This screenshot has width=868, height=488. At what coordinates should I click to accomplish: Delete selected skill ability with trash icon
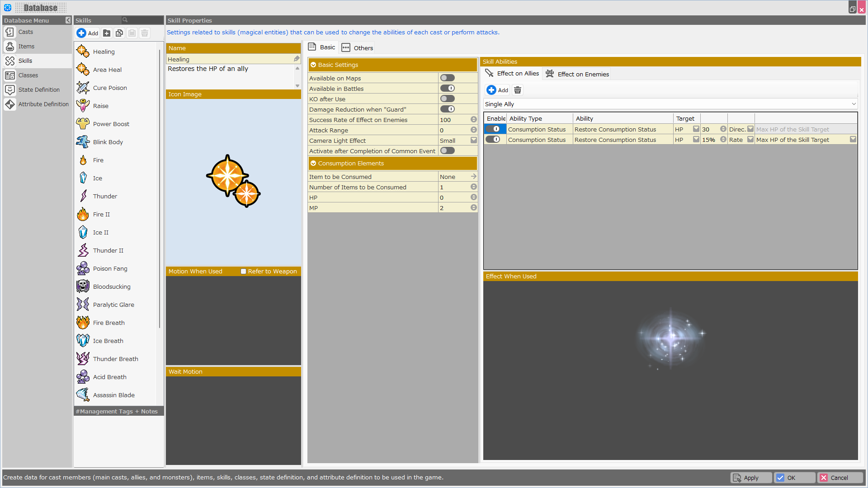[x=518, y=90]
